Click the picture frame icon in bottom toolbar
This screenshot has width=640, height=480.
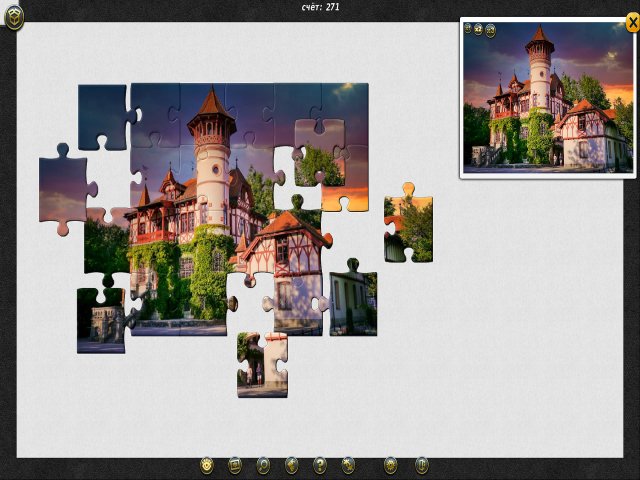click(x=235, y=465)
